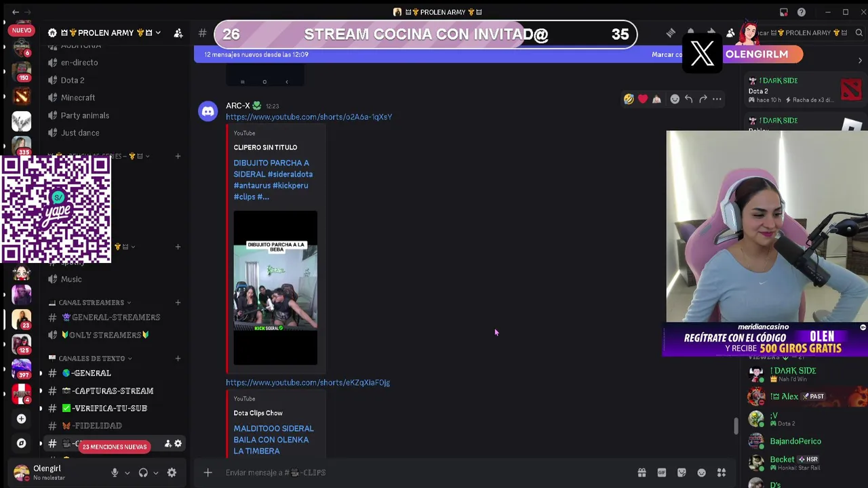This screenshot has height=488, width=868.
Task: Open Dota 2 server icon in server list
Action: click(21, 96)
